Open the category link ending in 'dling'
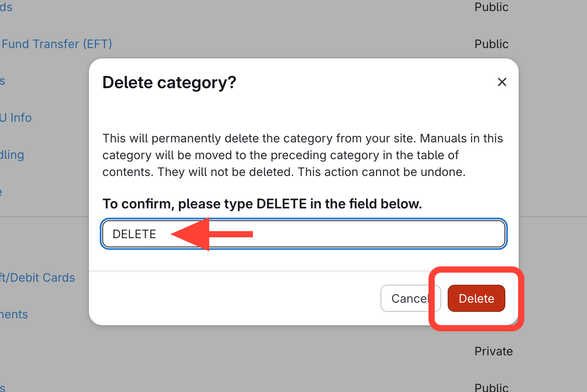Screen dimensions: 587x392 (12, 155)
